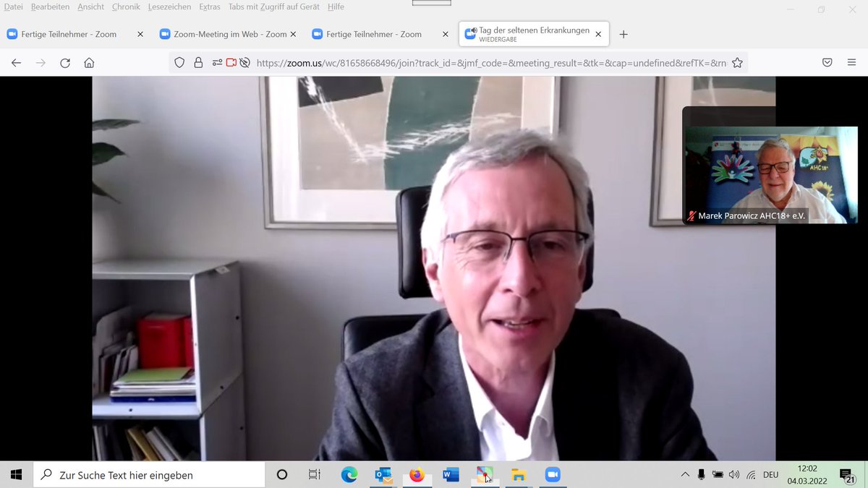The width and height of the screenshot is (868, 488).
Task: Open the Hilfe menu
Action: (336, 7)
